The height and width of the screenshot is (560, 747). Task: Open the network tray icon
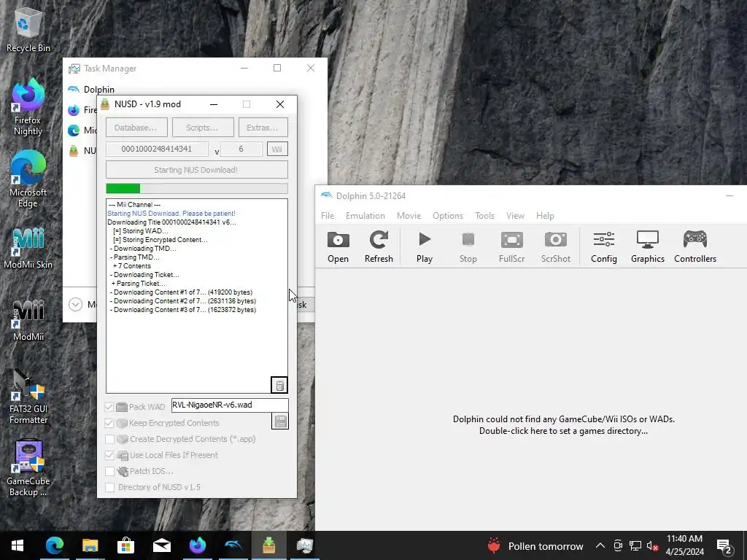635,546
